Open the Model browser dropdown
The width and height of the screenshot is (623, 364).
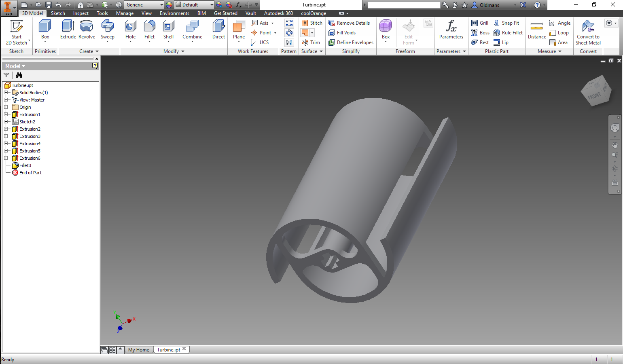point(15,66)
